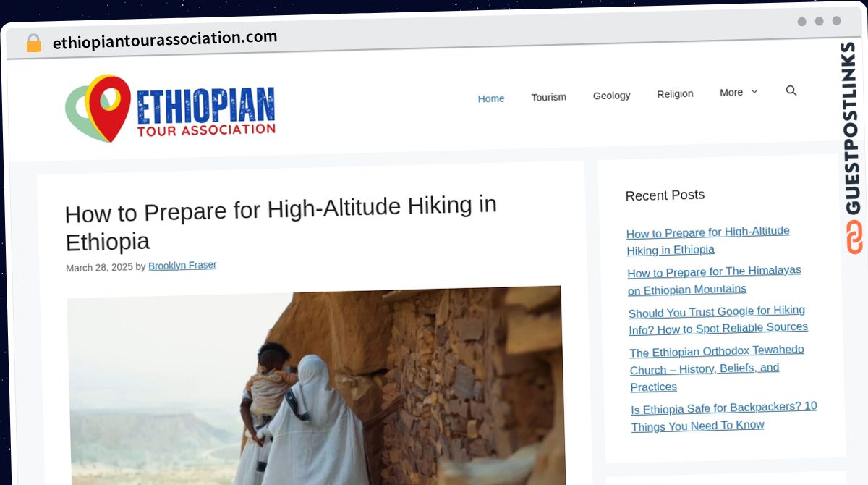Select the Geology navigation item

click(x=611, y=96)
